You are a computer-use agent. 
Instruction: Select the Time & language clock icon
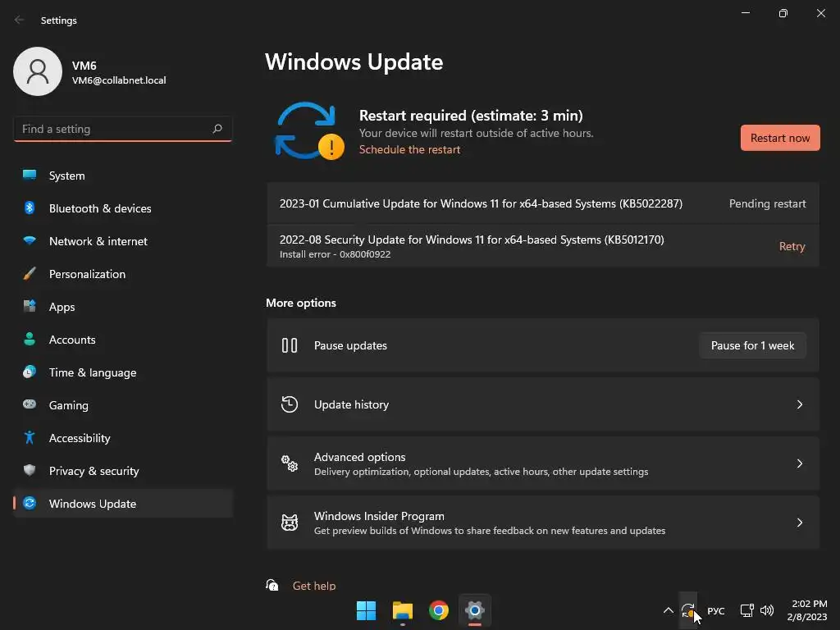(x=30, y=372)
